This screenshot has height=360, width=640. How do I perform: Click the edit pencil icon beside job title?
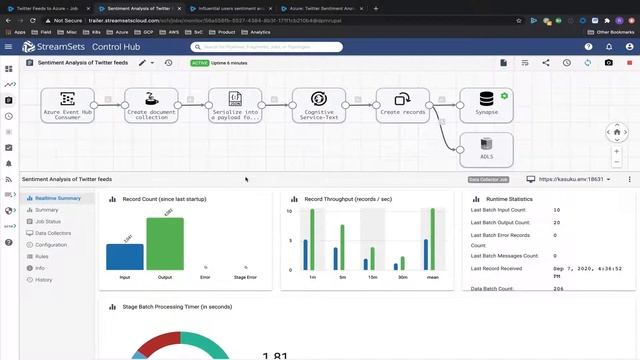[x=142, y=63]
